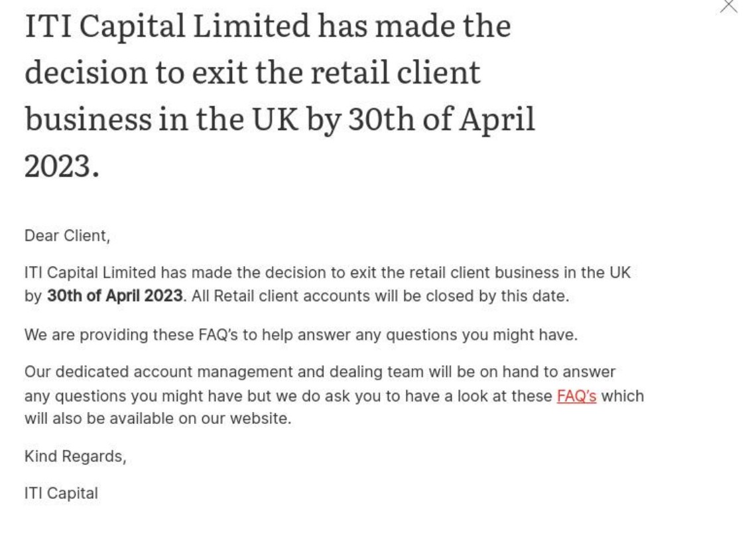Click the word 'which' after the FAQ's link

pyautogui.click(x=623, y=396)
